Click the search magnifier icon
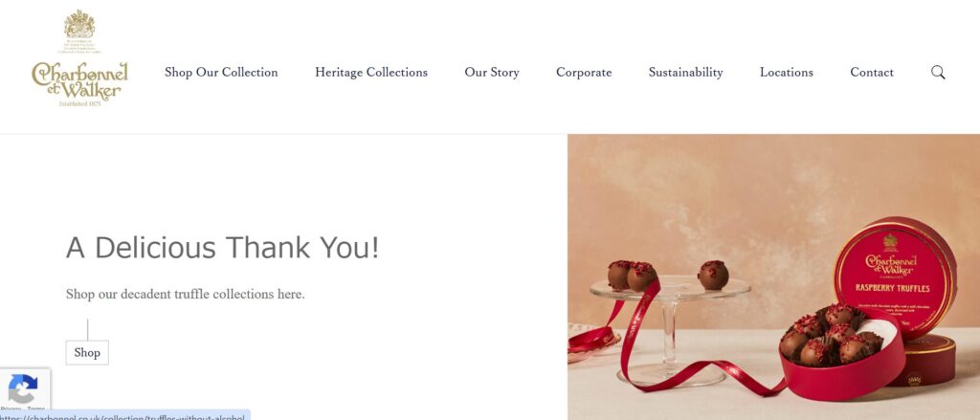Viewport: 980px width, 420px height. click(x=938, y=73)
